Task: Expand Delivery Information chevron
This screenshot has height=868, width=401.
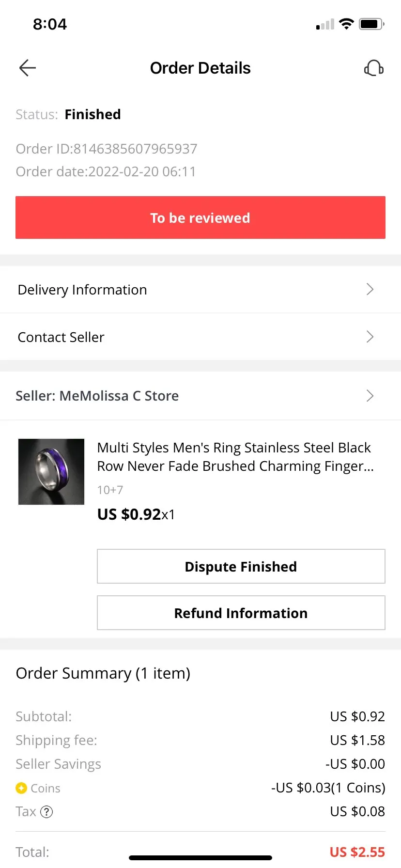Action: click(370, 290)
